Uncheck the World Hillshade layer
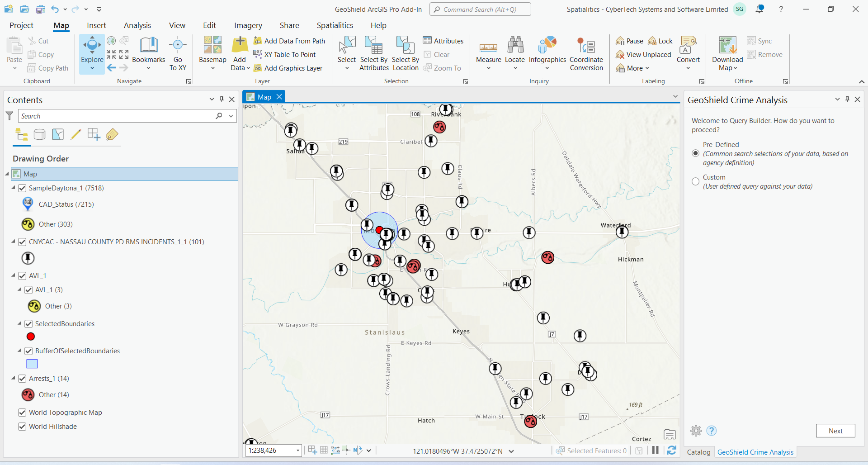 coord(22,427)
